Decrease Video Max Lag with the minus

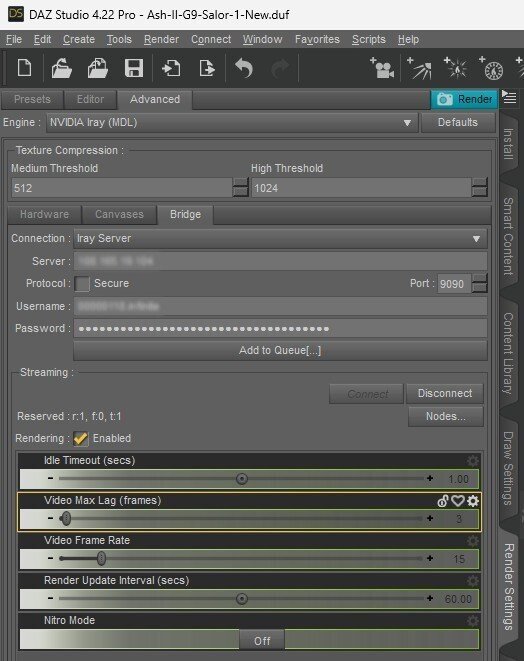pos(51,518)
